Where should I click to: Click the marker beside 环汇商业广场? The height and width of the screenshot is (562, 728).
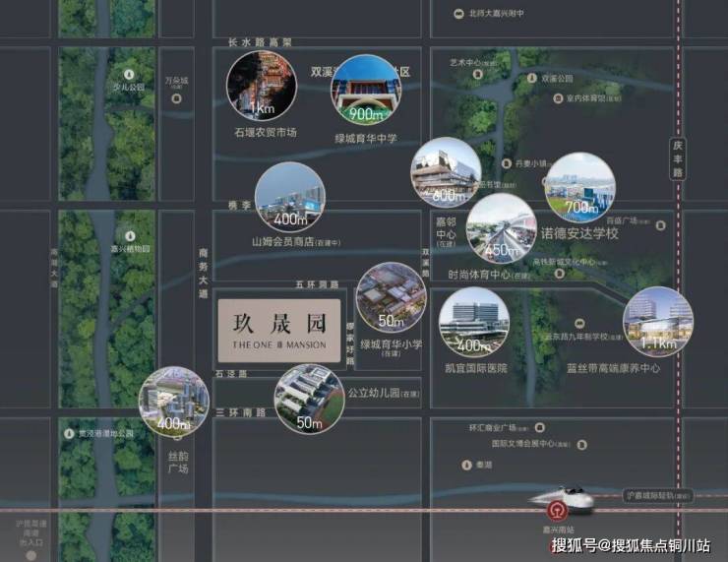pos(539,427)
